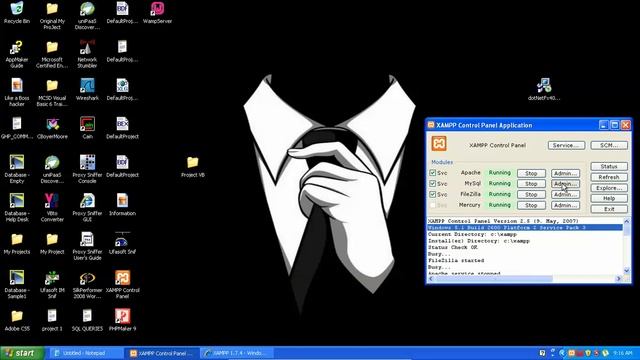Toggle the MySql Svc checkbox
The width and height of the screenshot is (640, 360).
click(433, 184)
